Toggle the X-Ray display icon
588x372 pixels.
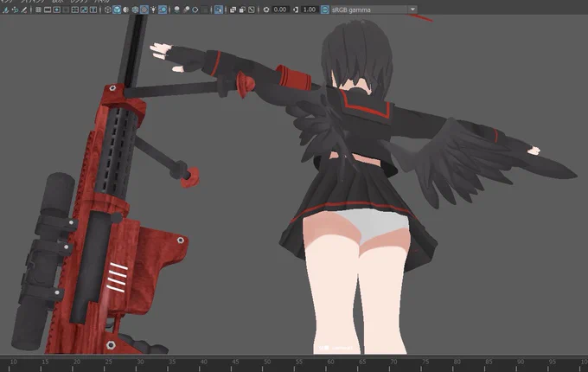pos(233,10)
